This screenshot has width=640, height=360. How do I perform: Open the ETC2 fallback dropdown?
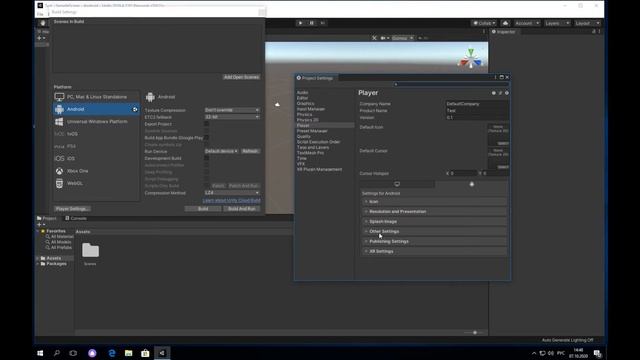tap(232, 117)
